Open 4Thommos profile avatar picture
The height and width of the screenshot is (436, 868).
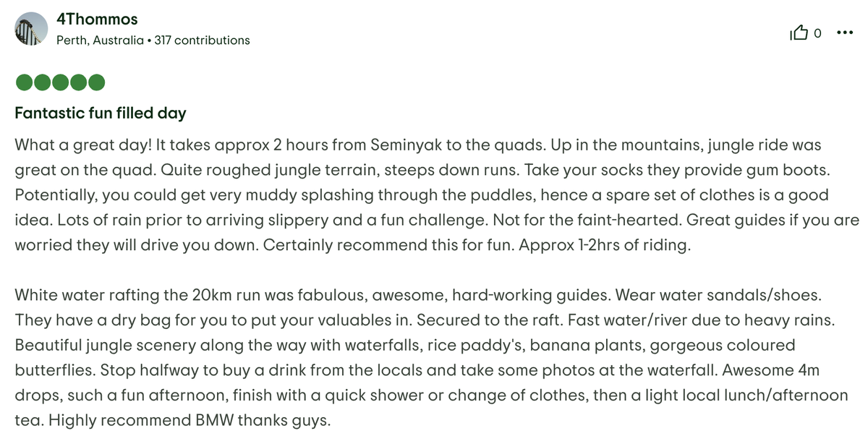31,30
